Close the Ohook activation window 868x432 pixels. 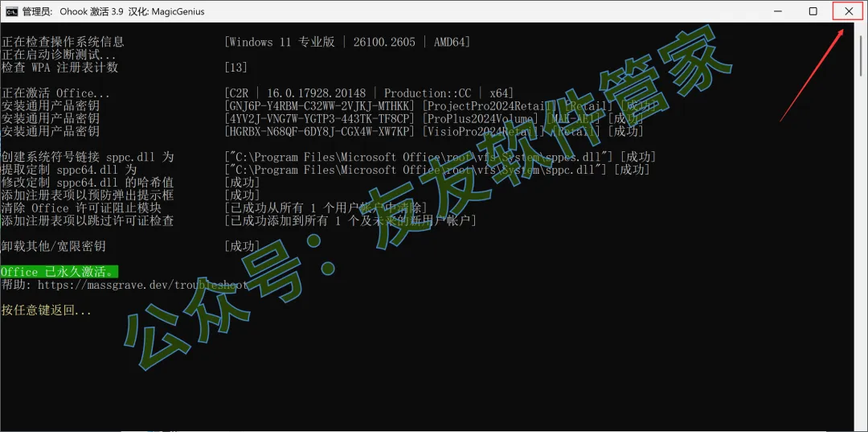pyautogui.click(x=849, y=11)
